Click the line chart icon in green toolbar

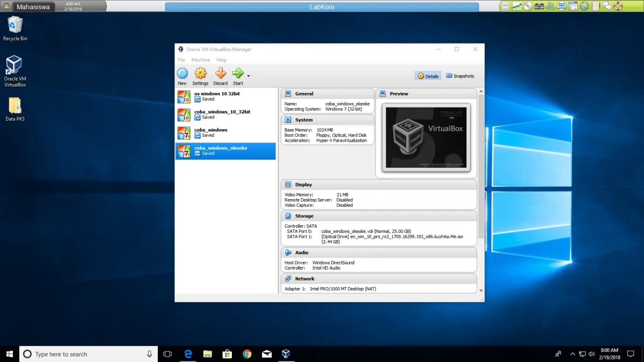(517, 6)
